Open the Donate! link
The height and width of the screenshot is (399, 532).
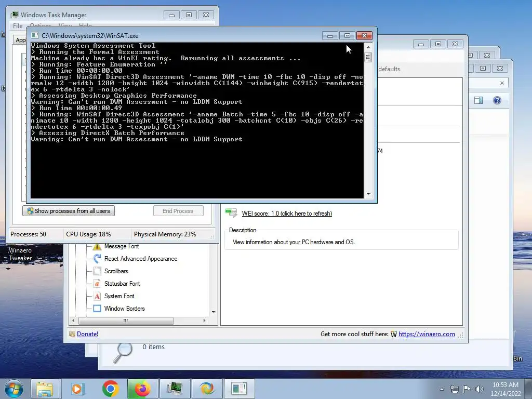point(87,334)
